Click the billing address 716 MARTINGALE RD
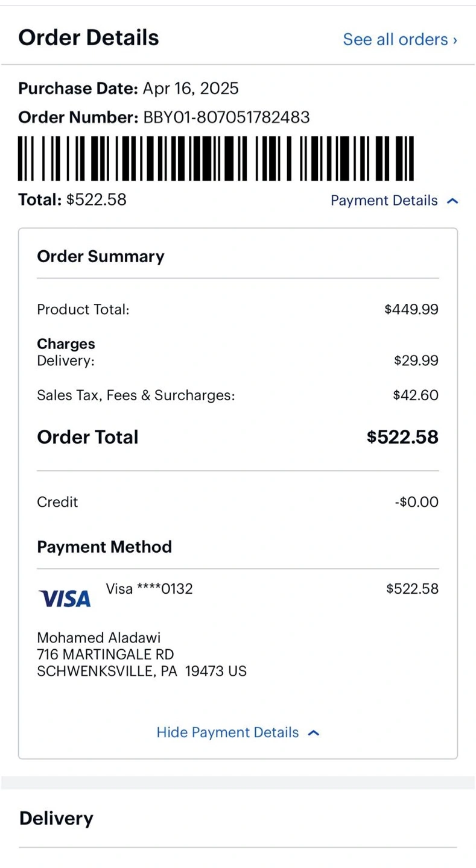 (x=106, y=654)
